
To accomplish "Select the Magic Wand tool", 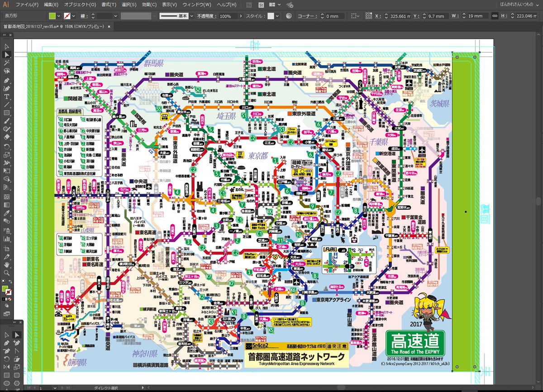I will [7, 63].
